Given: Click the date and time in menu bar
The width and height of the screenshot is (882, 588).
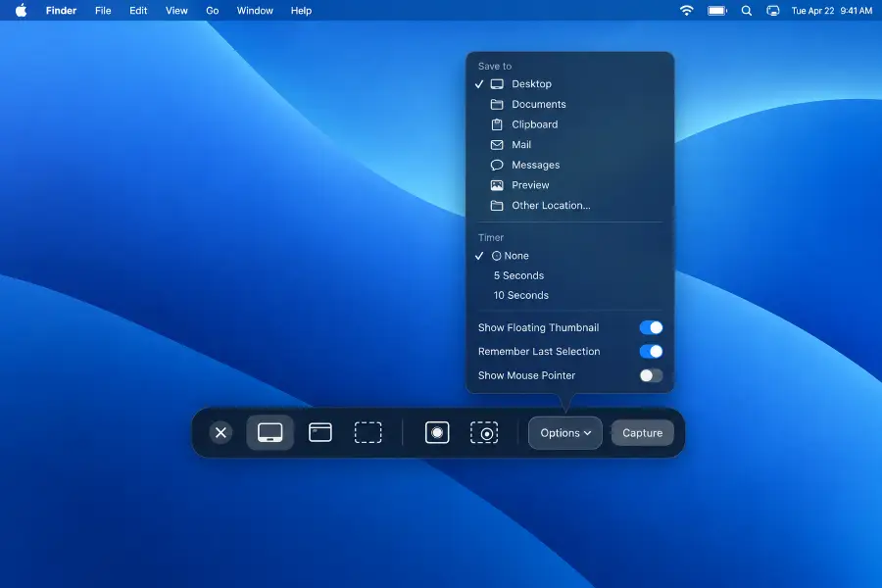Looking at the screenshot, I should point(831,10).
